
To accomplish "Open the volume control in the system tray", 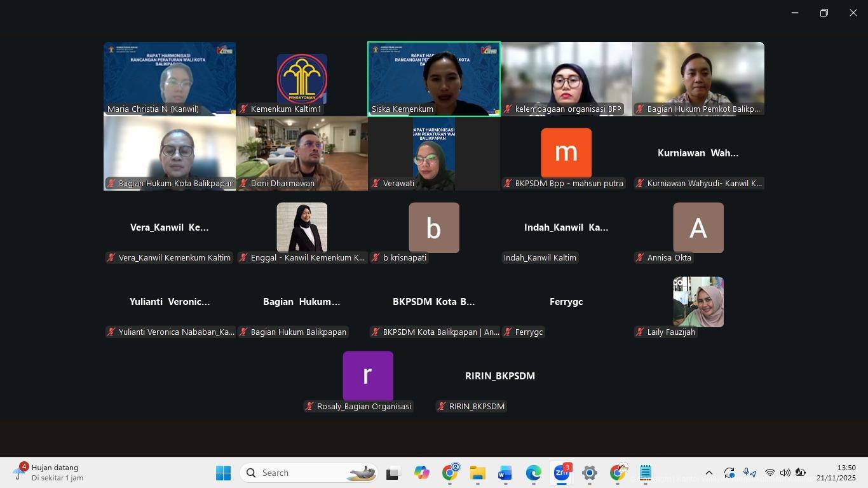I will click(x=785, y=473).
